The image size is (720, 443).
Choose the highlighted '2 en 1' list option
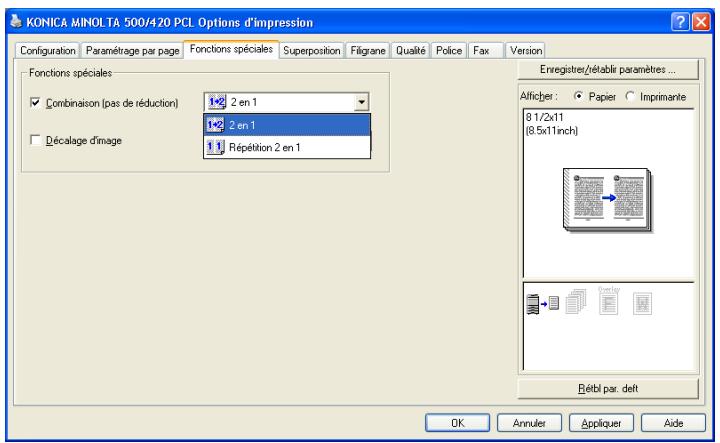[x=287, y=125]
